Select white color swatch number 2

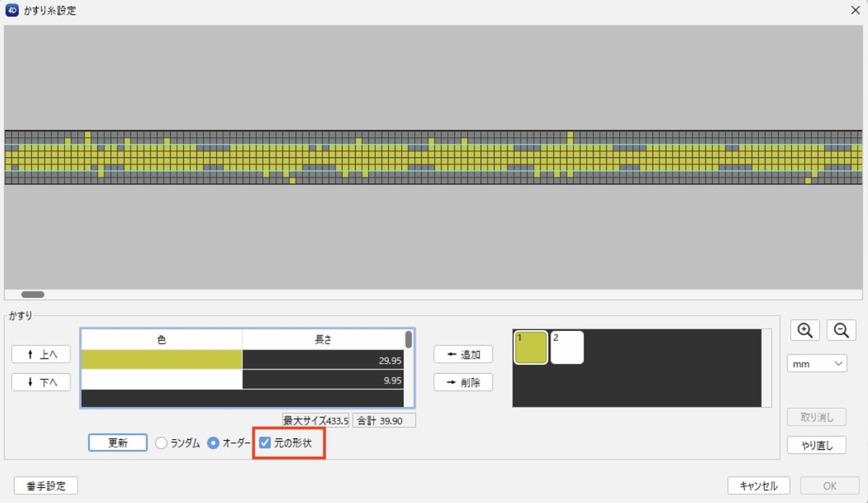[x=567, y=347]
